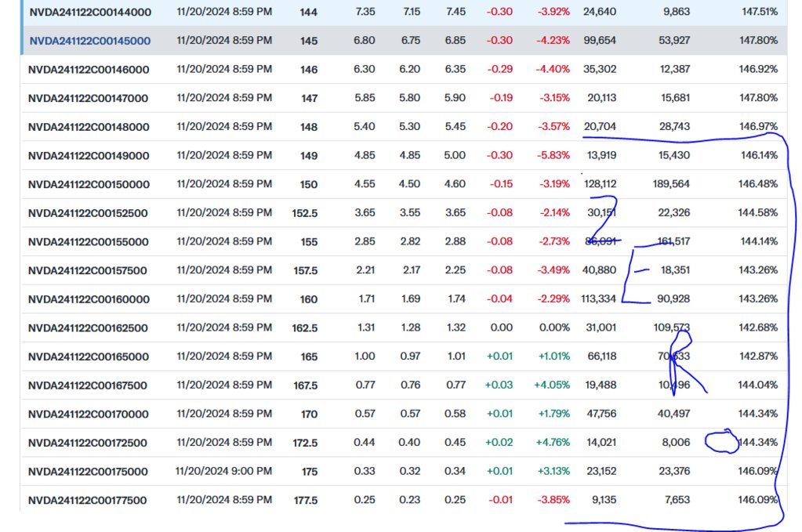Select the volume figure 47,756
Screen dimensions: 802x532
pos(601,414)
